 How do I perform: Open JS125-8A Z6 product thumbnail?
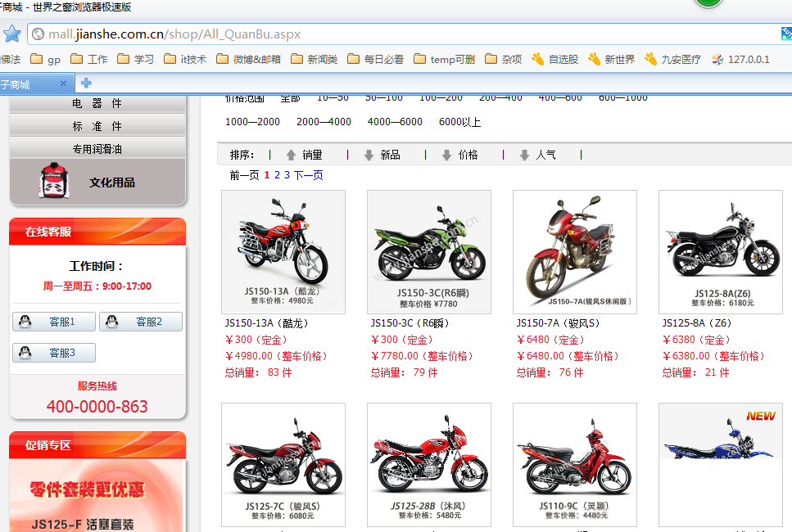pyautogui.click(x=721, y=252)
